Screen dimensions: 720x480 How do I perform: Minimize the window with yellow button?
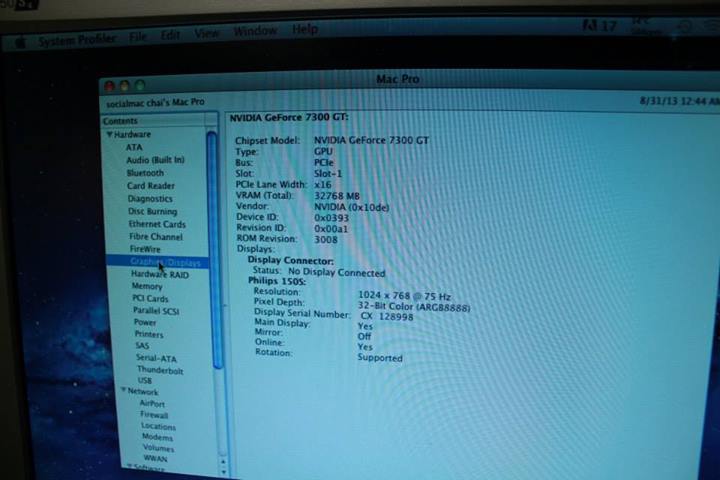tap(124, 86)
